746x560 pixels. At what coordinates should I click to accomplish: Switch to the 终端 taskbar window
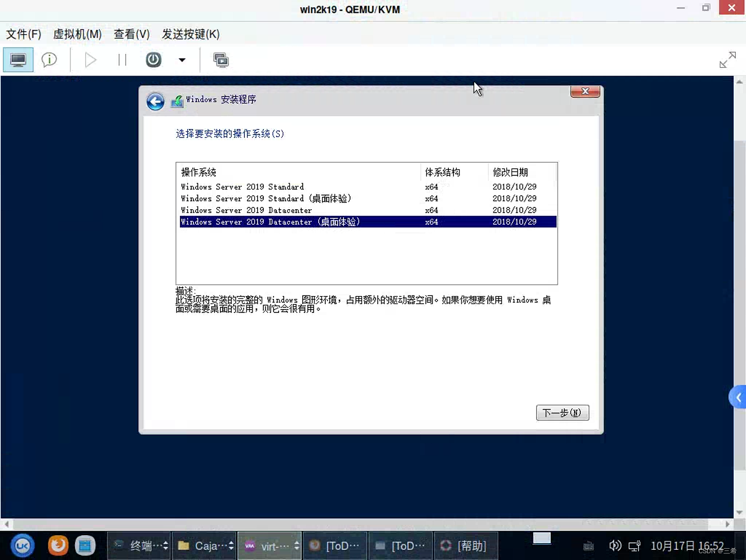tap(139, 546)
